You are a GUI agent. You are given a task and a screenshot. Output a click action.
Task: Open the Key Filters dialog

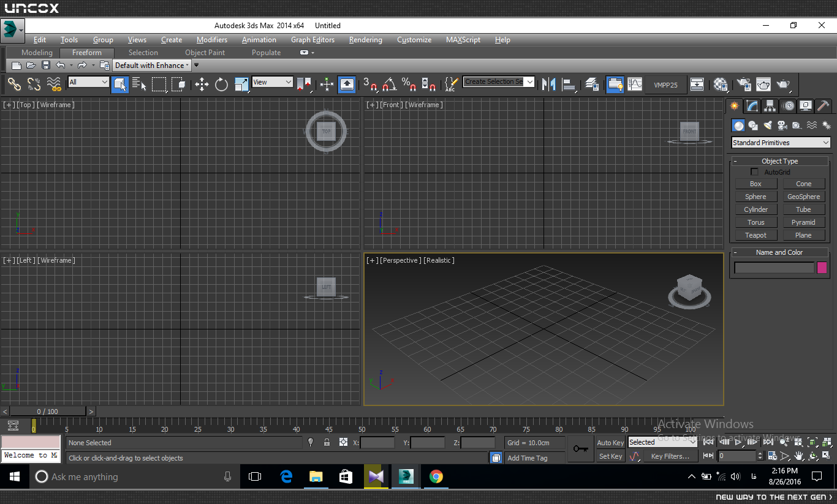670,456
